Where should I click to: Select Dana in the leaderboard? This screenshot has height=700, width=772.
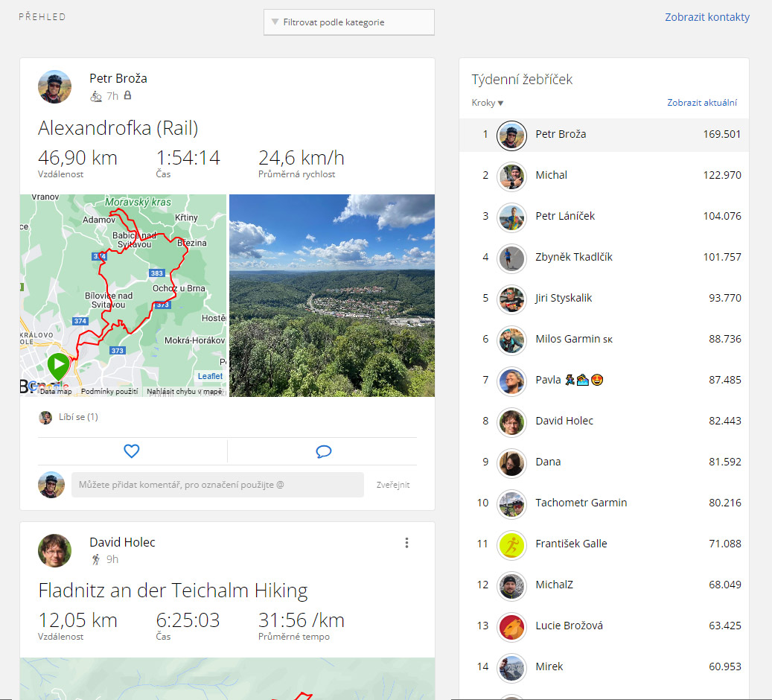tap(549, 462)
